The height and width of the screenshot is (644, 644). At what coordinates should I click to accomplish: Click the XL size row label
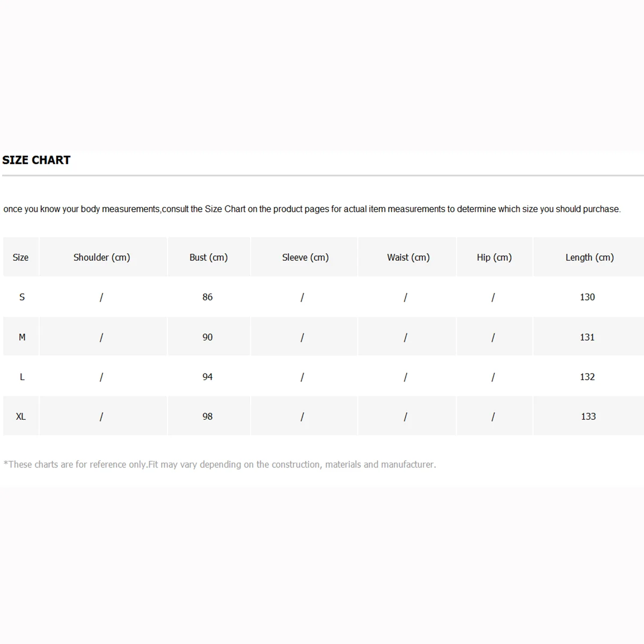pyautogui.click(x=21, y=417)
